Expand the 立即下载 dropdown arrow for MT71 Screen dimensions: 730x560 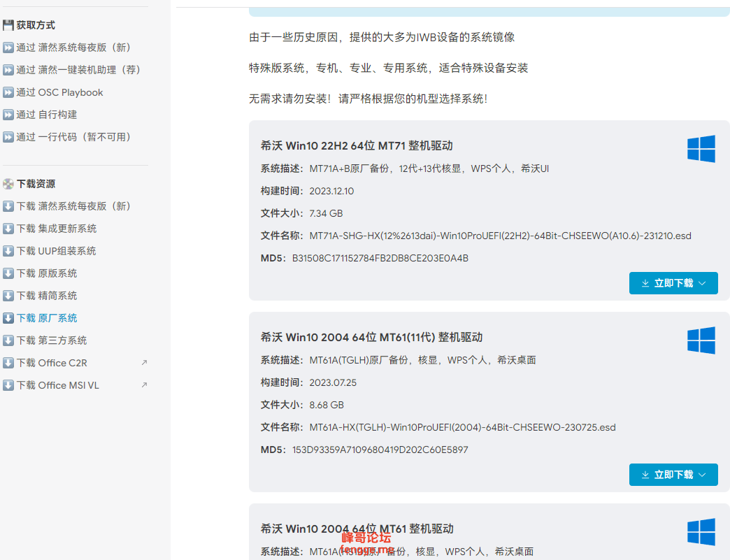(x=703, y=283)
